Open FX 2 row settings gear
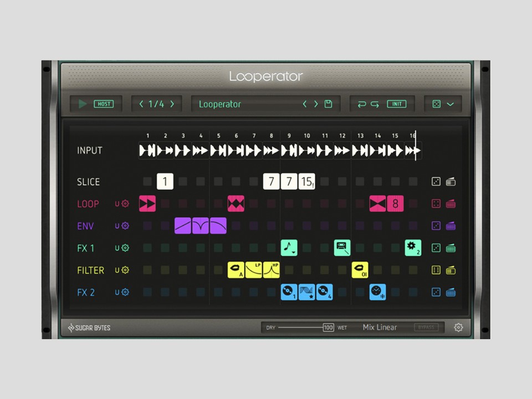 [126, 292]
